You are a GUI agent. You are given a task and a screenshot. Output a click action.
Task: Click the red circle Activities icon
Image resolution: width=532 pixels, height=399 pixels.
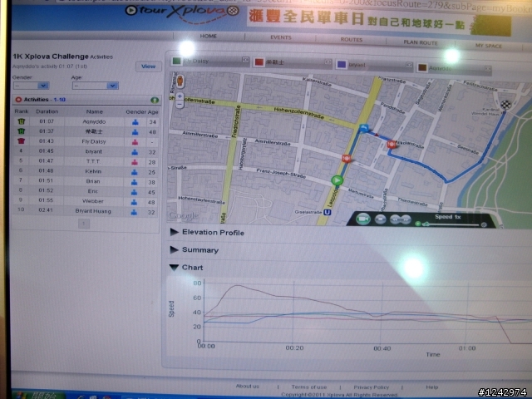[18, 100]
